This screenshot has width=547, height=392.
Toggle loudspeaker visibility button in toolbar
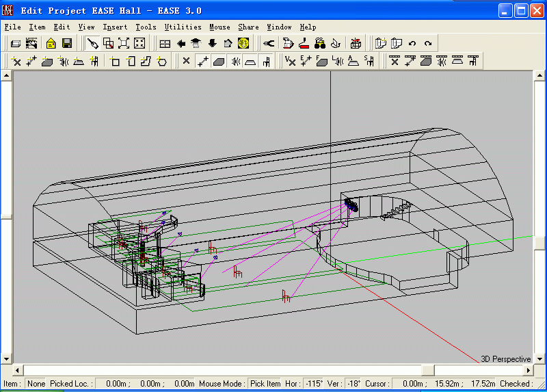[x=235, y=62]
